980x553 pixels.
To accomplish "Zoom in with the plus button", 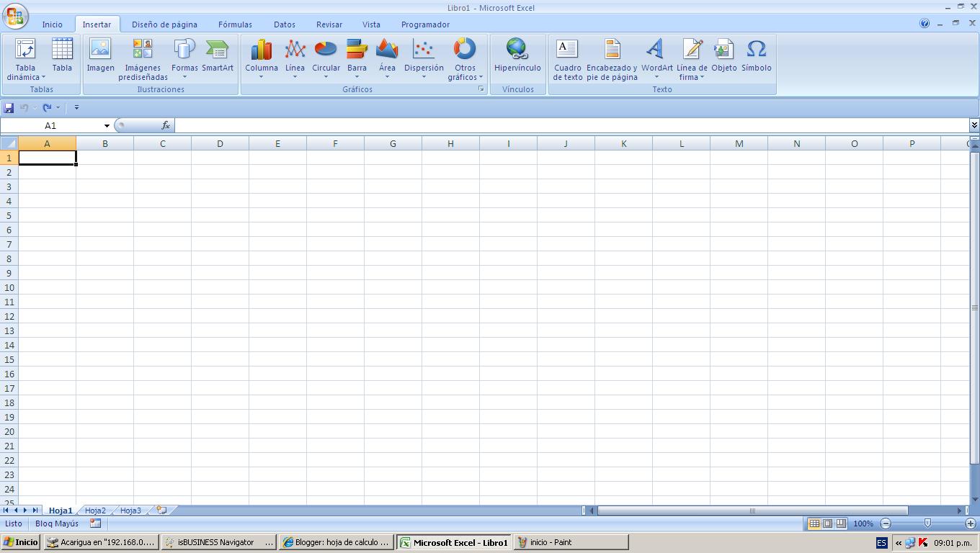I will [x=971, y=523].
